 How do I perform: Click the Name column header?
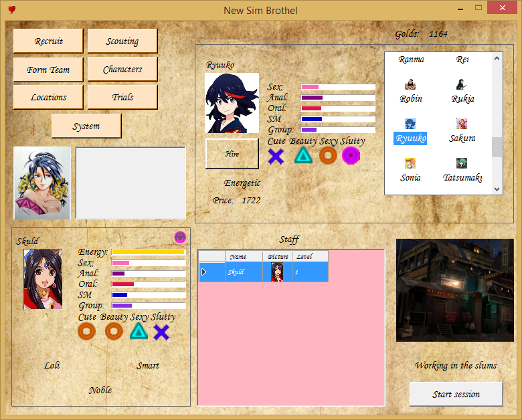[x=244, y=257]
